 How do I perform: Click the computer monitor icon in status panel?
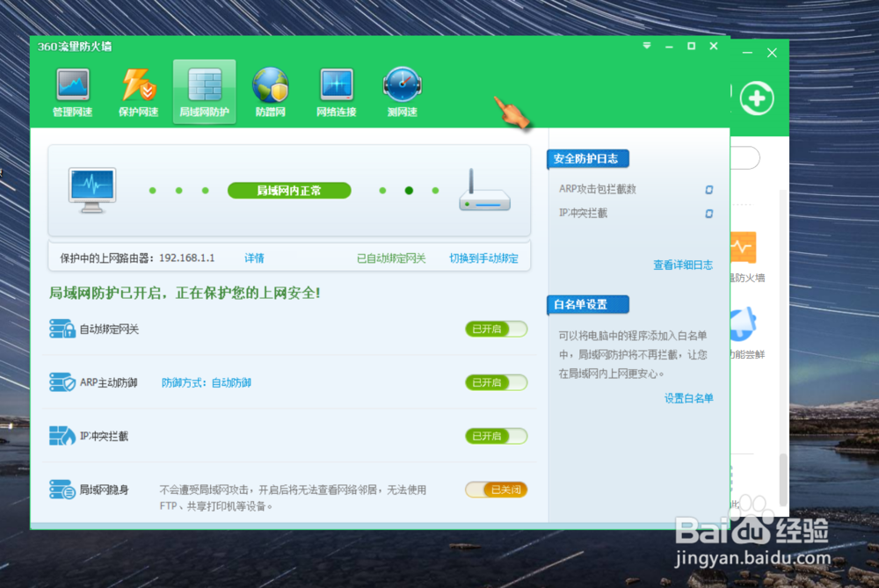(92, 190)
